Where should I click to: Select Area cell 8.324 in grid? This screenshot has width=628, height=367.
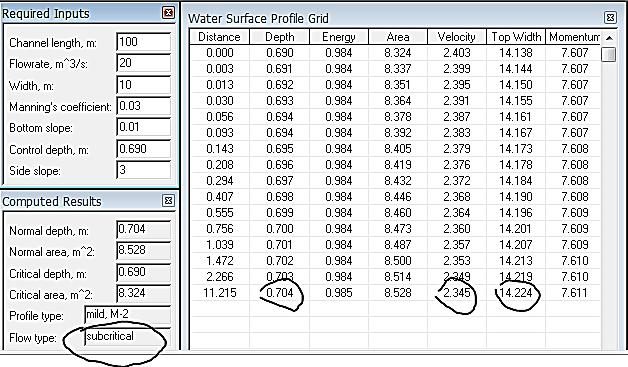click(398, 53)
